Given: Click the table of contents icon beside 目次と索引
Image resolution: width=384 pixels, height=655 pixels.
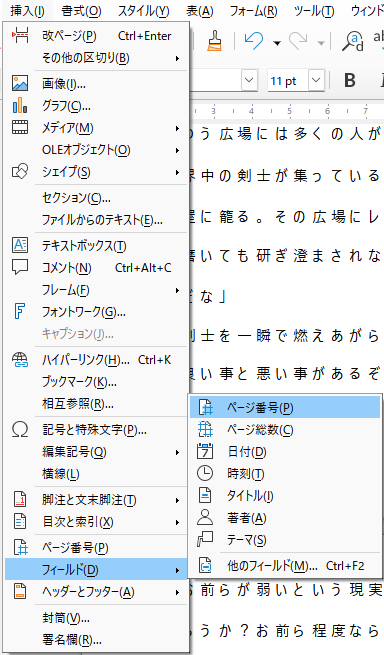Looking at the screenshot, I should (20, 521).
